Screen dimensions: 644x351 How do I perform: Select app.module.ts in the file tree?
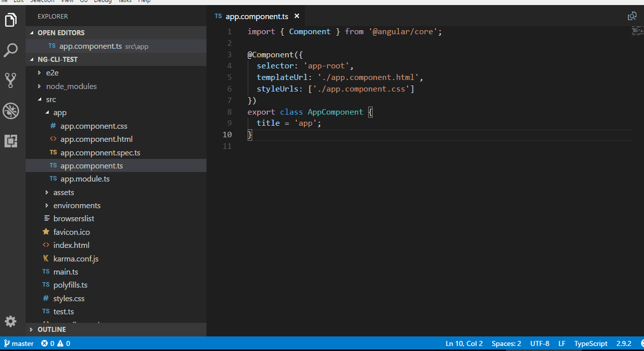(85, 179)
